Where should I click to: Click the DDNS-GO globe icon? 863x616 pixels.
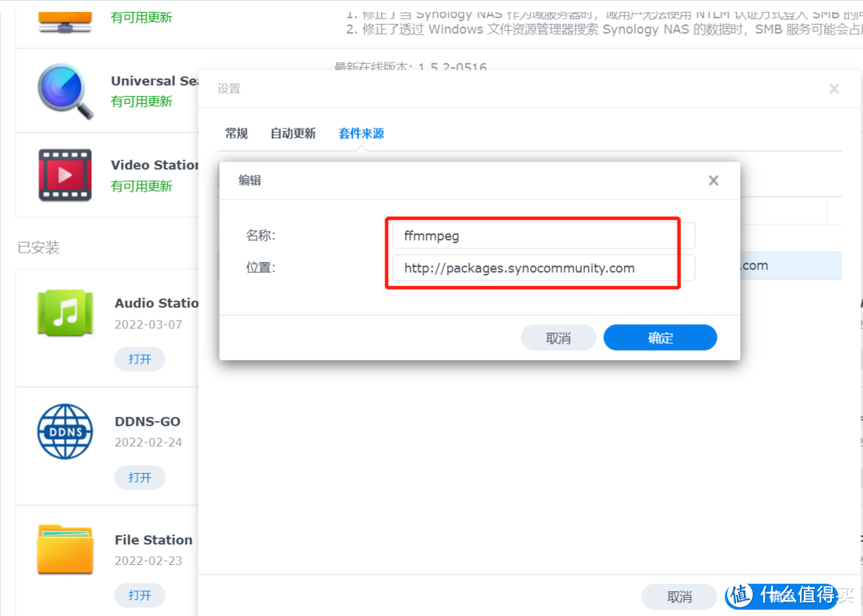(65, 431)
